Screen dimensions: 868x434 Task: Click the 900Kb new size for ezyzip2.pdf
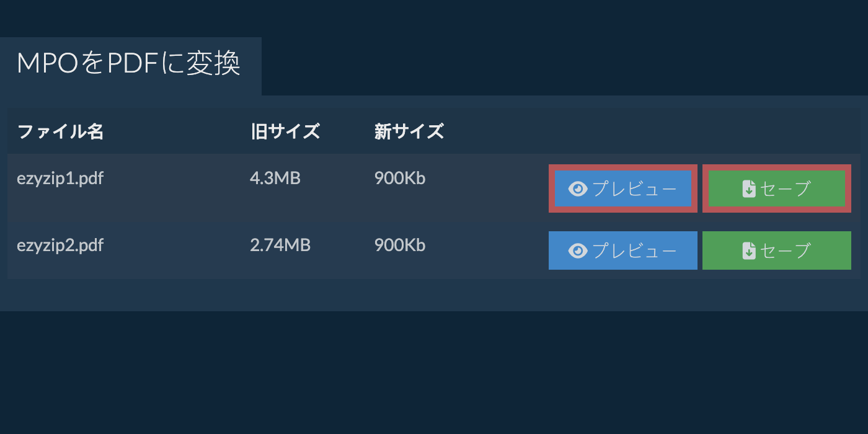399,246
